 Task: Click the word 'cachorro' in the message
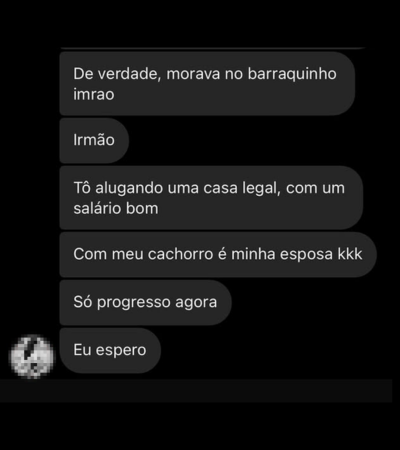coord(180,254)
